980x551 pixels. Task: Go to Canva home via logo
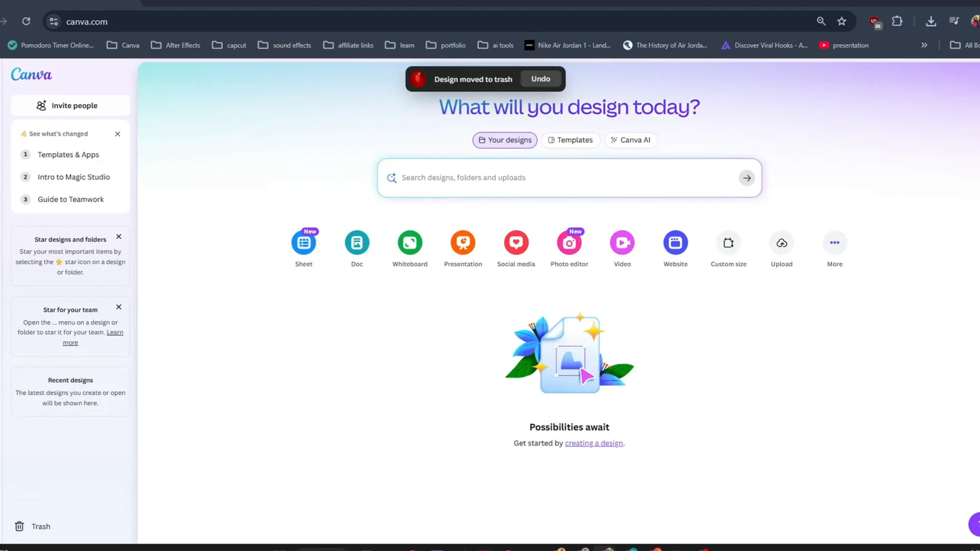coord(31,75)
